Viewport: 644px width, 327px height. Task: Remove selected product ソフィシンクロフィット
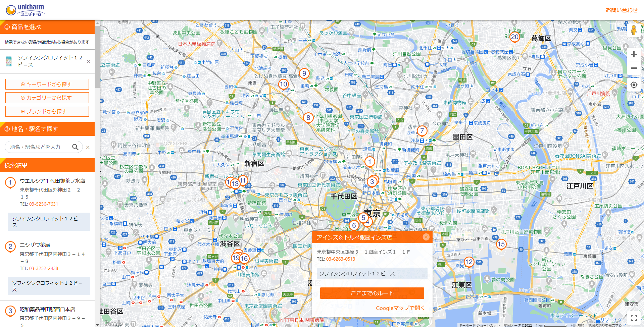pos(88,61)
